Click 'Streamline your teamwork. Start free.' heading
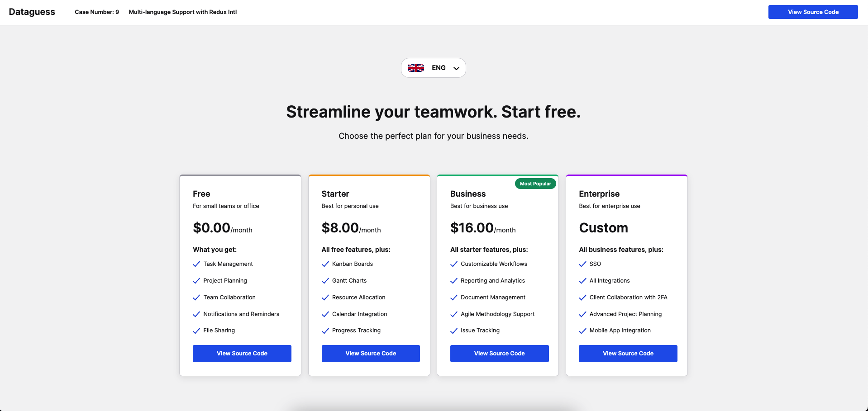Viewport: 868px width, 411px height. point(433,112)
